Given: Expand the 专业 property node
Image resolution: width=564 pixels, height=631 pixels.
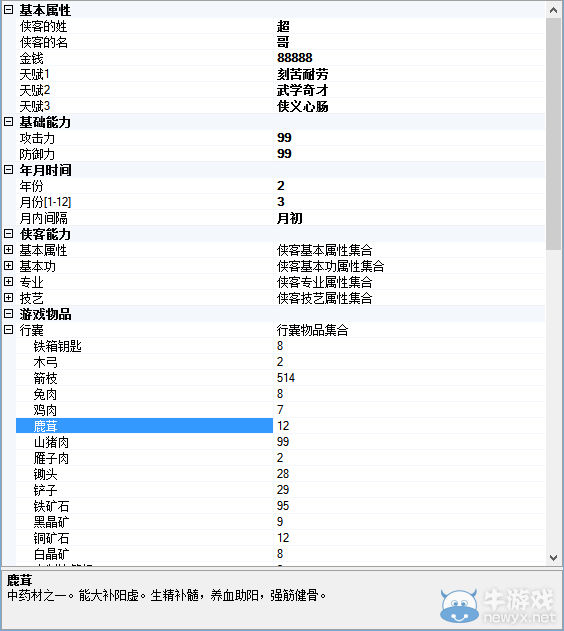Looking at the screenshot, I should click(8, 282).
